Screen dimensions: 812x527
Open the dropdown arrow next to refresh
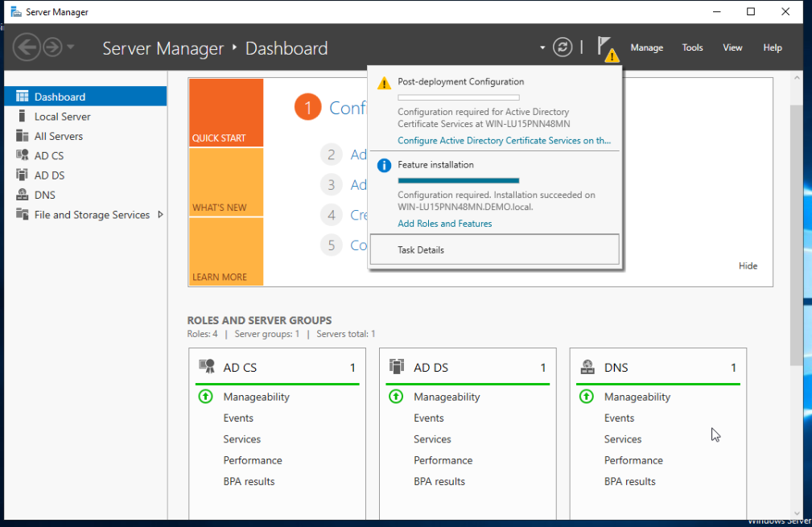point(542,47)
